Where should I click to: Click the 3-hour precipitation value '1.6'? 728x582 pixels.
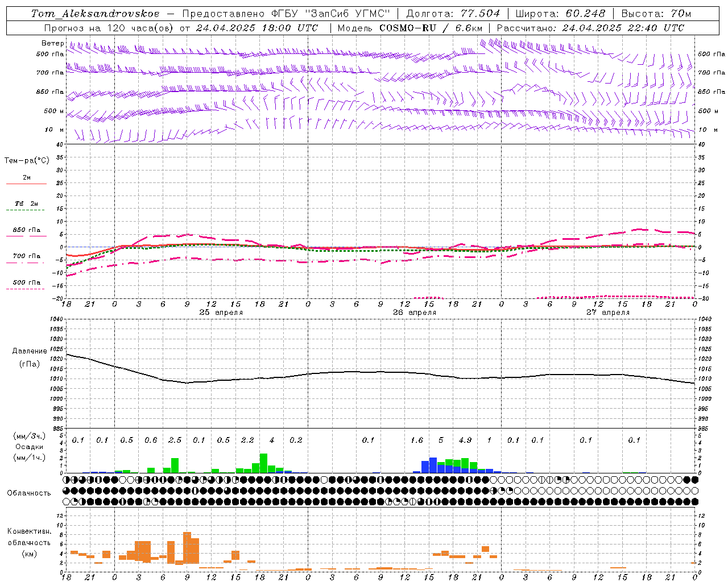pyautogui.click(x=417, y=440)
